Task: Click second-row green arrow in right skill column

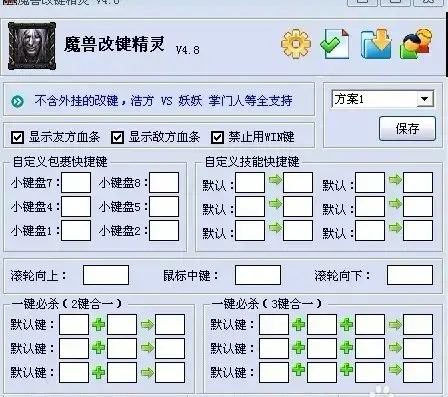Action: point(395,204)
